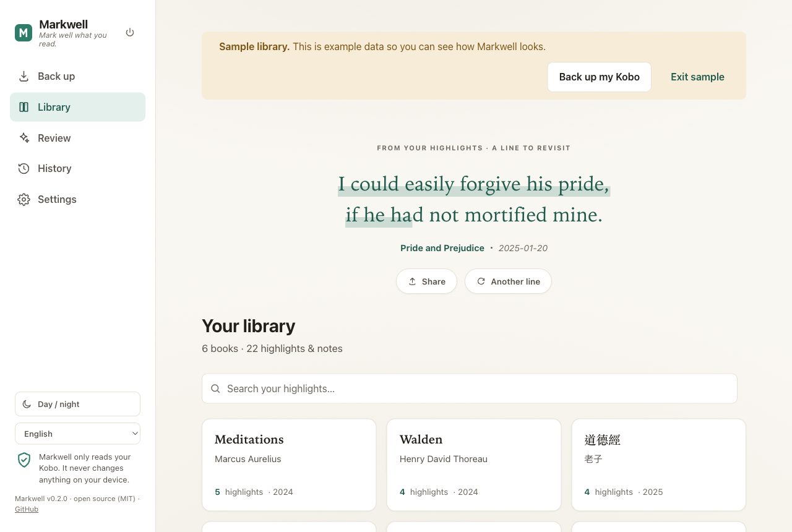Image resolution: width=792 pixels, height=532 pixels.
Task: Show Another line quote
Action: 508,281
